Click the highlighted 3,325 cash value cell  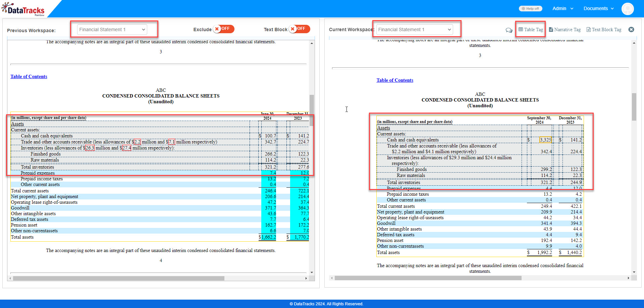[545, 140]
